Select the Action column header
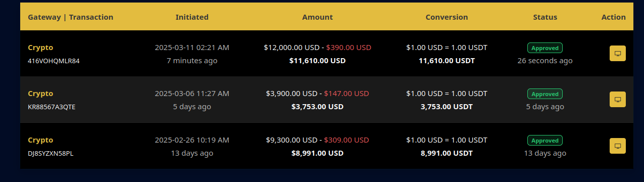The image size is (644, 182). 614,17
